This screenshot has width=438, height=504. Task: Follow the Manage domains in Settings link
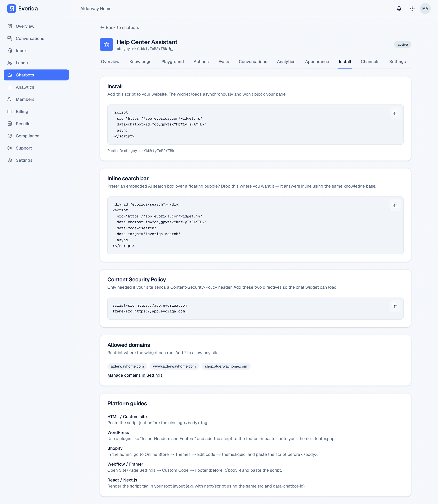tap(135, 375)
